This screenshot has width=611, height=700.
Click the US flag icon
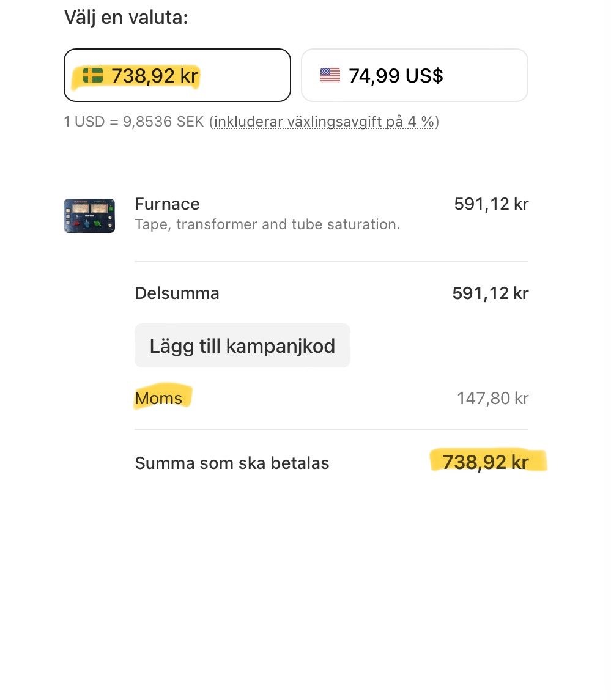click(330, 75)
